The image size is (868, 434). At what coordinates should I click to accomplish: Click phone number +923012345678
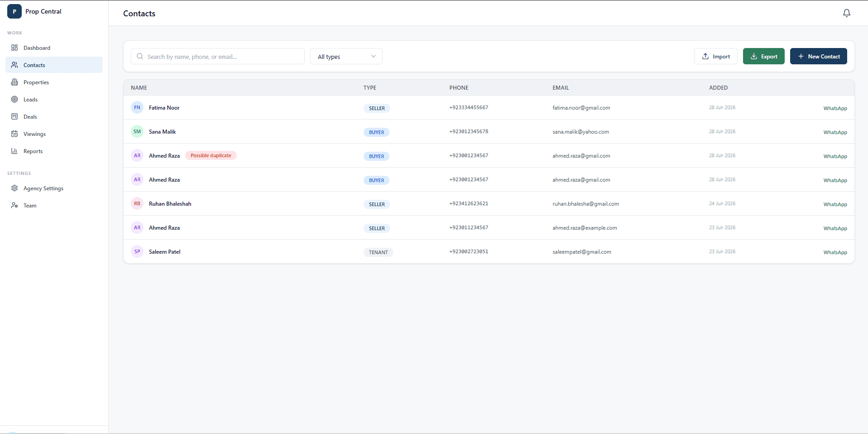(x=469, y=131)
